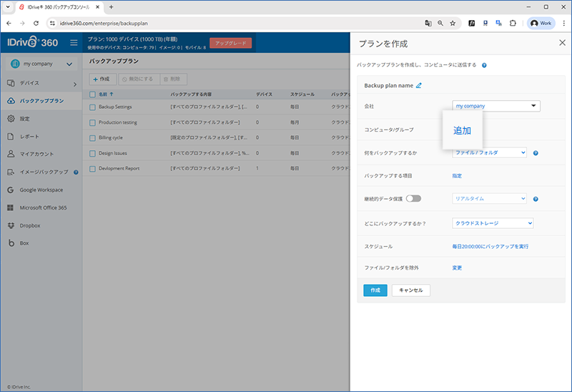Image resolution: width=572 pixels, height=392 pixels.
Task: Go to レポート in the sidebar
Action: click(x=30, y=136)
